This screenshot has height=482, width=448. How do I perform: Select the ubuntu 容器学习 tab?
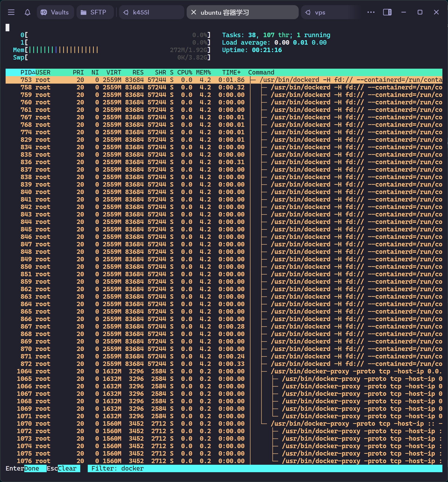click(242, 12)
